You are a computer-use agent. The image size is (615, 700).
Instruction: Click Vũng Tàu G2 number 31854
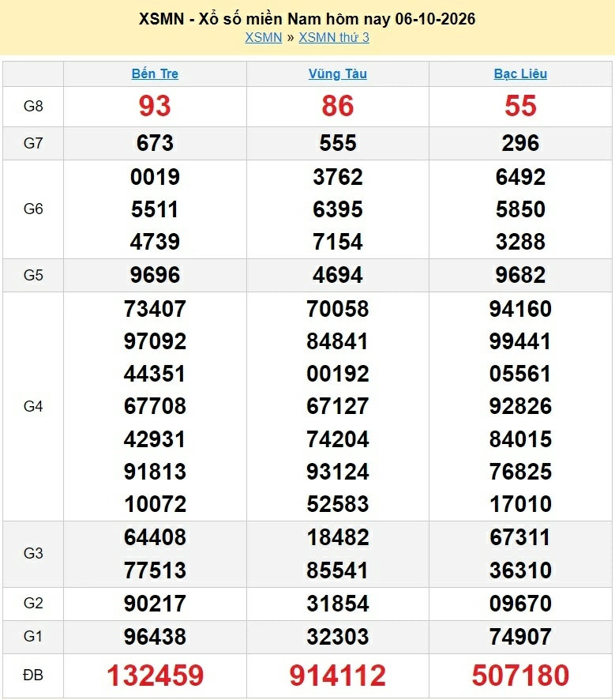click(x=338, y=604)
